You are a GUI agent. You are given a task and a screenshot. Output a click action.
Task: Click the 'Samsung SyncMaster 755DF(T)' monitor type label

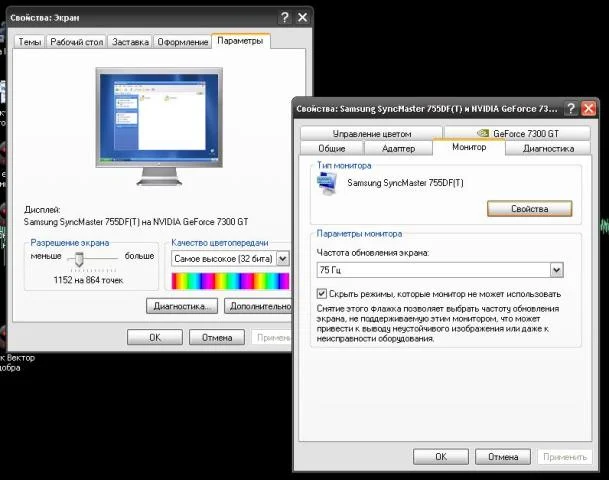click(405, 183)
